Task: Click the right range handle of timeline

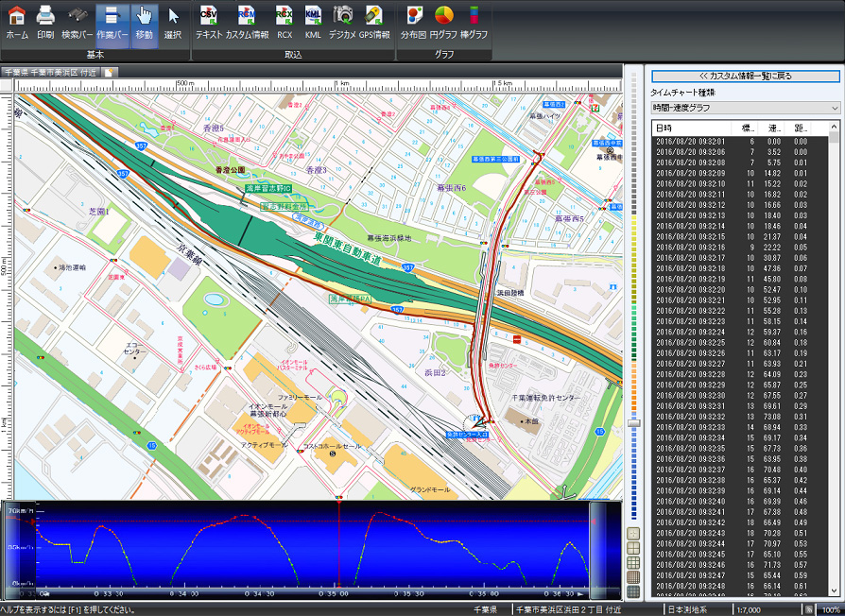Action: tap(597, 549)
